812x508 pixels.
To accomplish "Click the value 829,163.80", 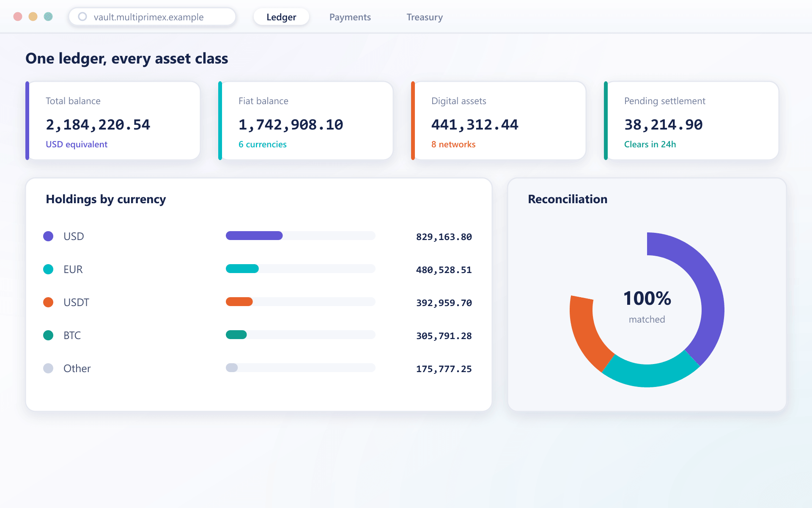I will point(444,237).
